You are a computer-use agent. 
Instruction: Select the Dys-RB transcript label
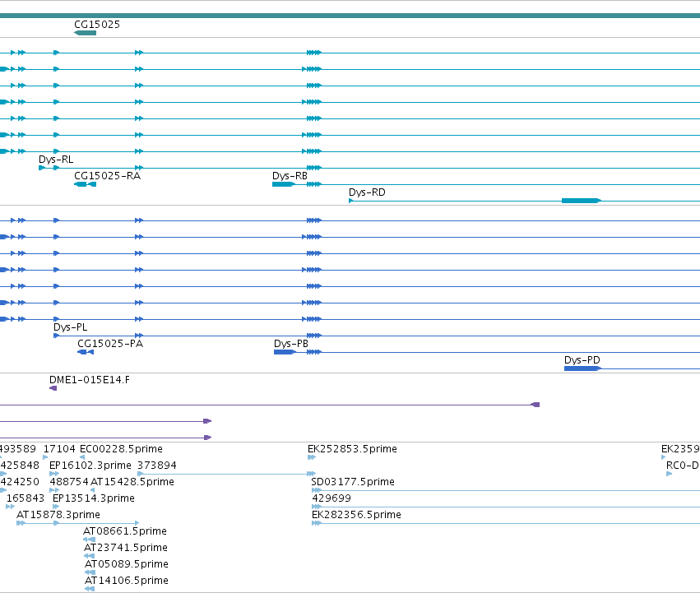click(x=290, y=175)
